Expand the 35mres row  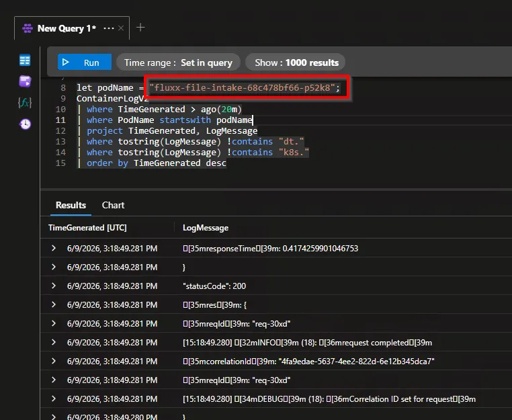(54, 304)
